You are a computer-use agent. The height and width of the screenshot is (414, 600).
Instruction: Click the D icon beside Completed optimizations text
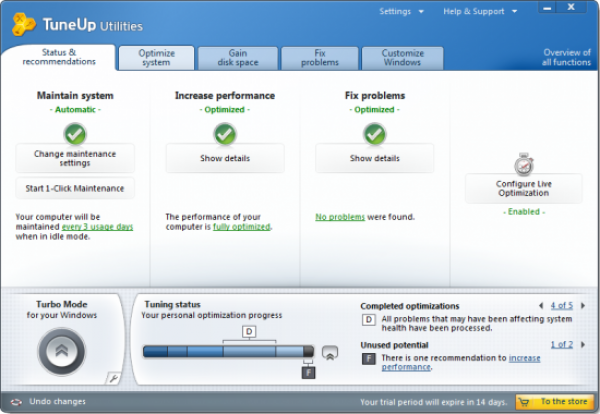tap(368, 319)
